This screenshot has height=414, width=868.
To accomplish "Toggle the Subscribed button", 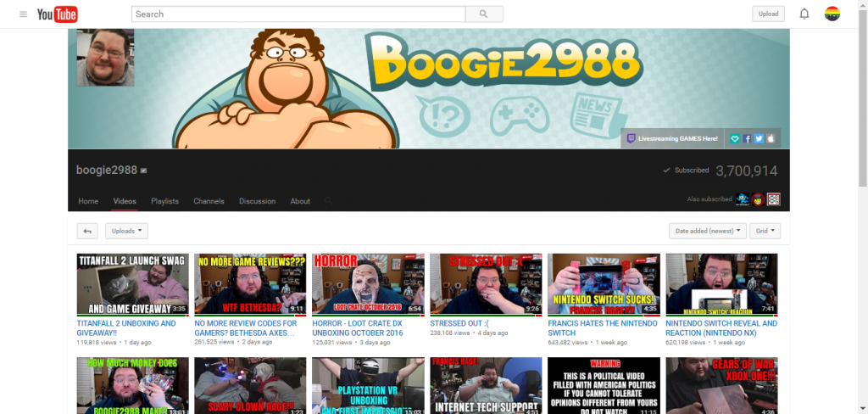I will coord(686,171).
